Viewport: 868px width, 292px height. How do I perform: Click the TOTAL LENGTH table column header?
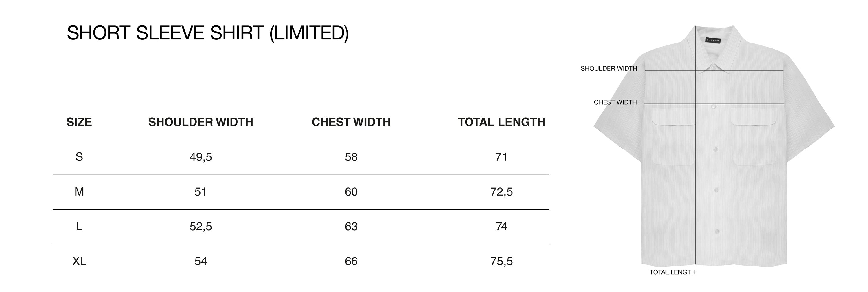(501, 122)
